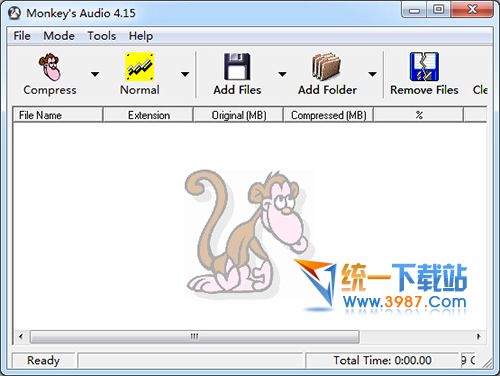Click the Compressed (MB) column header
The image size is (500, 376).
pos(329,115)
